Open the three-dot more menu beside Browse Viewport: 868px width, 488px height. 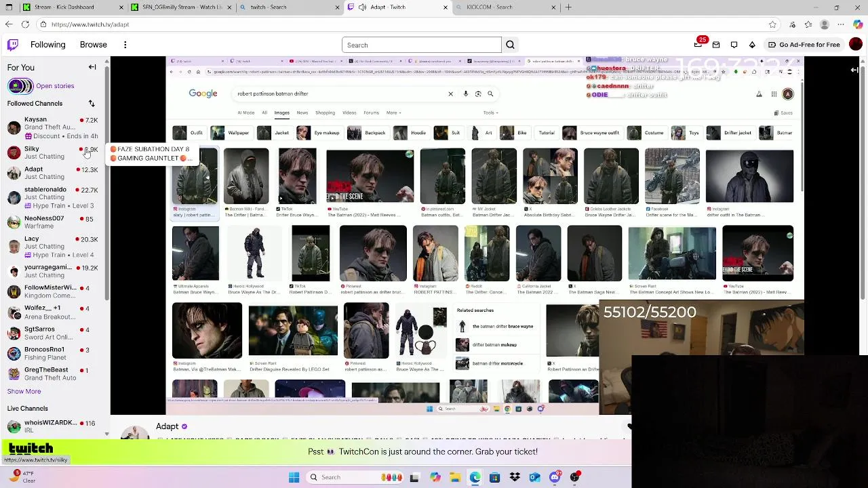point(125,45)
